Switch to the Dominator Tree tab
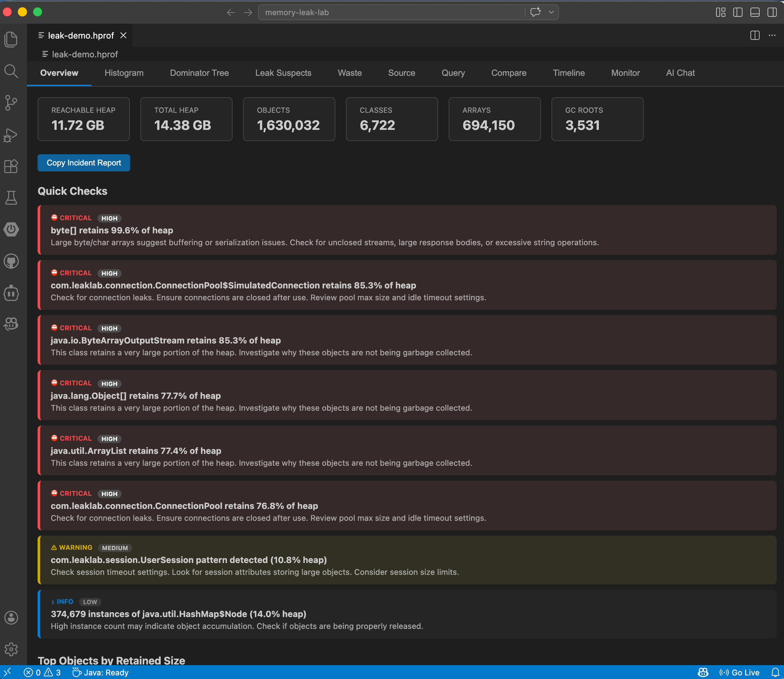 pos(199,73)
